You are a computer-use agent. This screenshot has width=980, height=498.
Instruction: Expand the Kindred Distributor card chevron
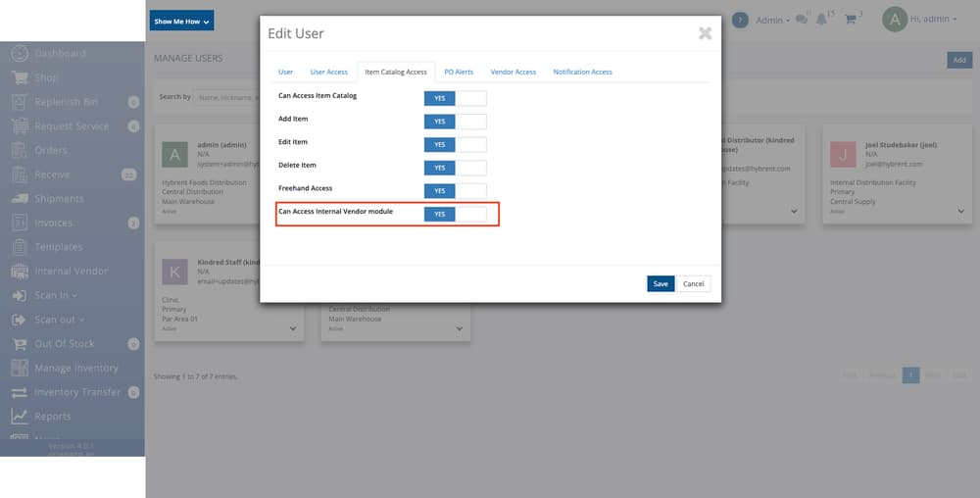(x=794, y=211)
